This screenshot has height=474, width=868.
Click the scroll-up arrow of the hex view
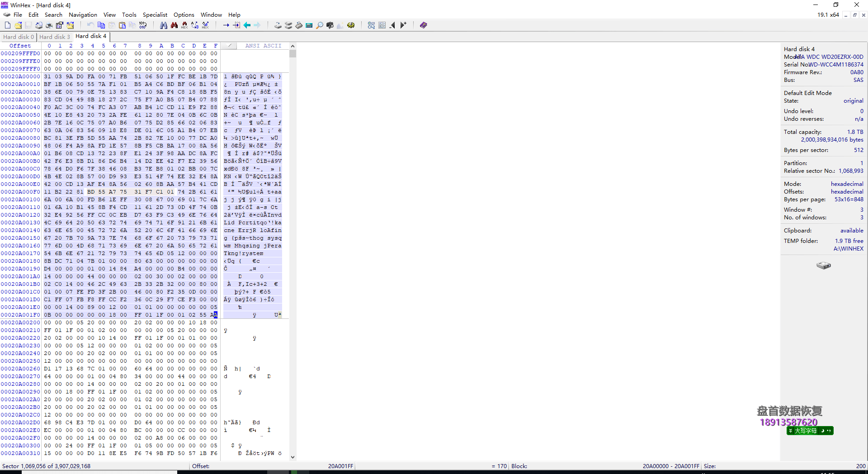click(292, 46)
